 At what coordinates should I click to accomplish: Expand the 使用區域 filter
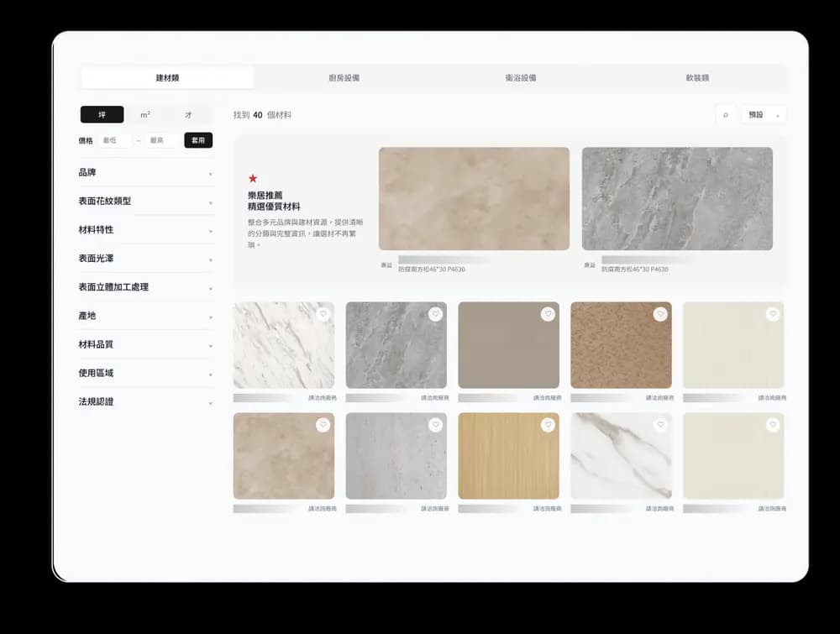[x=145, y=373]
